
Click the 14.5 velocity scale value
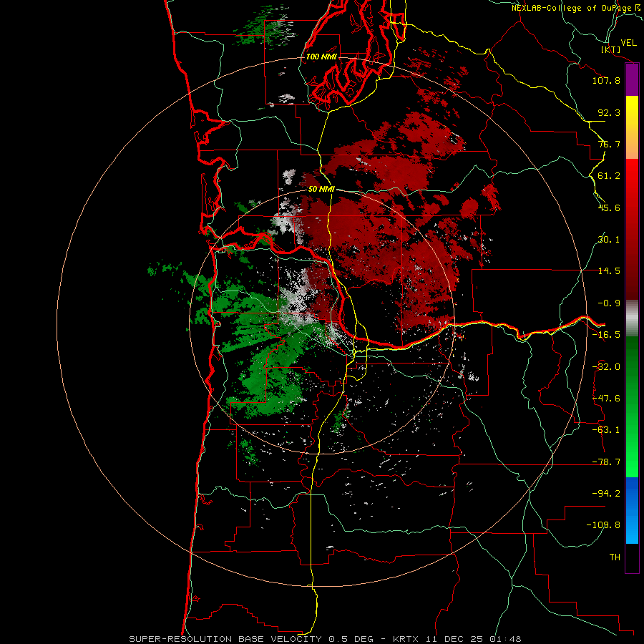(x=609, y=271)
